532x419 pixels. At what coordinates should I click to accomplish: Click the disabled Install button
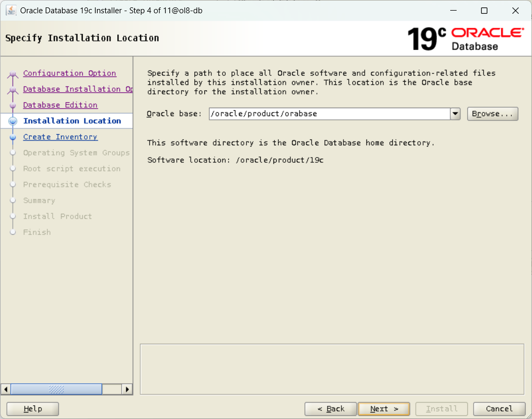[441, 409]
